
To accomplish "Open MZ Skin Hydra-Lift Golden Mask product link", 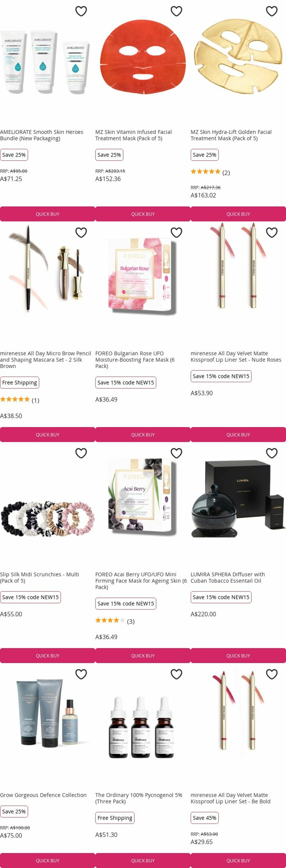I will pyautogui.click(x=231, y=135).
